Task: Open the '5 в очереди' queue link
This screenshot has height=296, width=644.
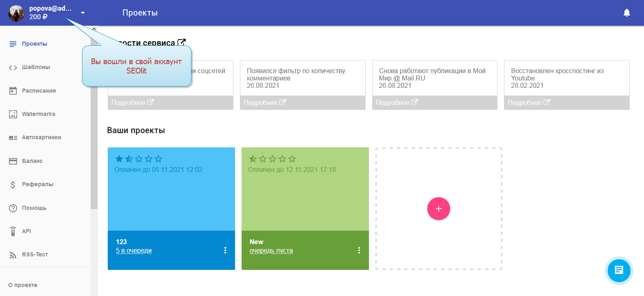Action: 133,251
